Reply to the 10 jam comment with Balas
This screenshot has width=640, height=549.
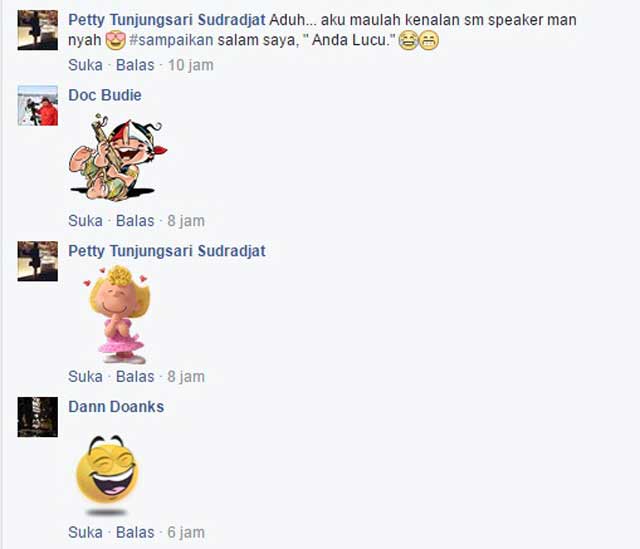(135, 65)
